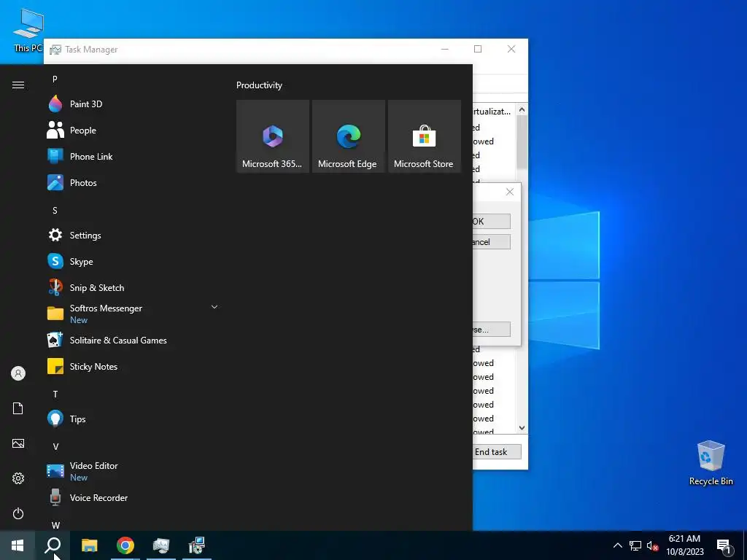The image size is (747, 560).
Task: Click the Settings gear in Start sidebar
Action: [18, 478]
